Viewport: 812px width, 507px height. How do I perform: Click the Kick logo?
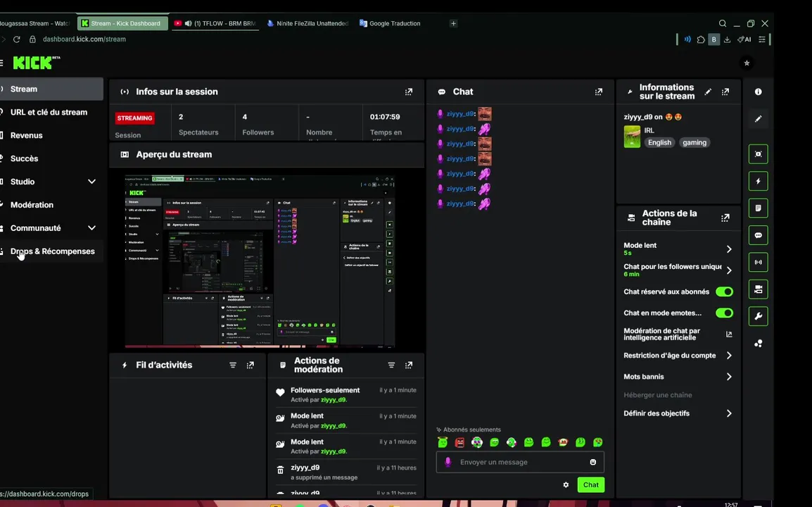(x=37, y=63)
